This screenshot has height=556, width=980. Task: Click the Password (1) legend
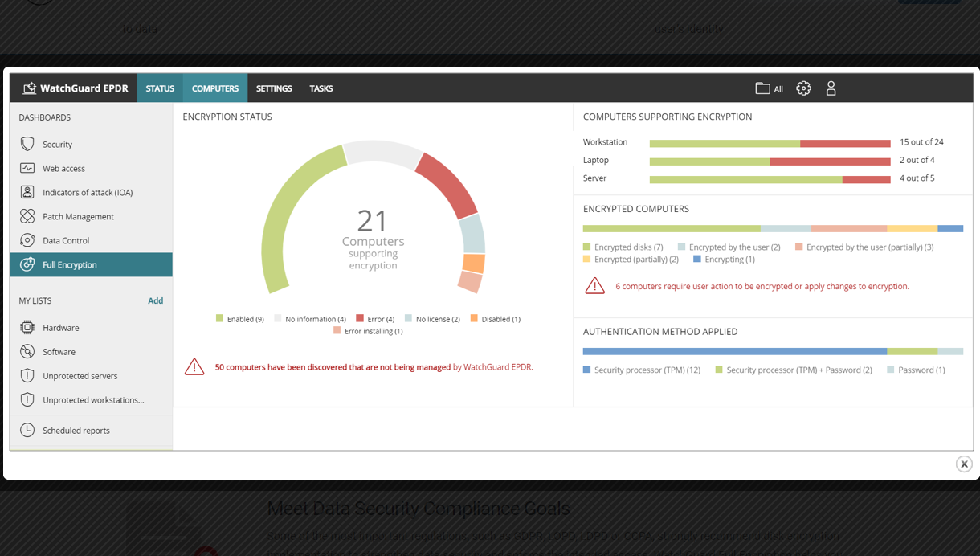pyautogui.click(x=916, y=370)
